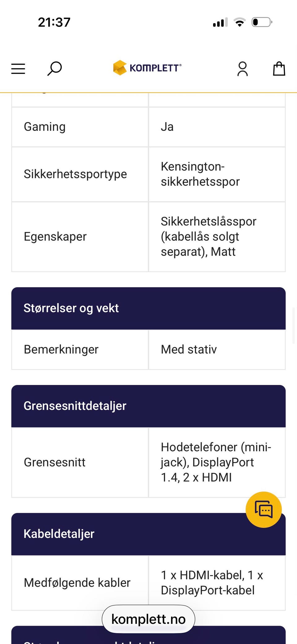The image size is (297, 644).
Task: Tap the komplett.no address pill
Action: coord(148,619)
